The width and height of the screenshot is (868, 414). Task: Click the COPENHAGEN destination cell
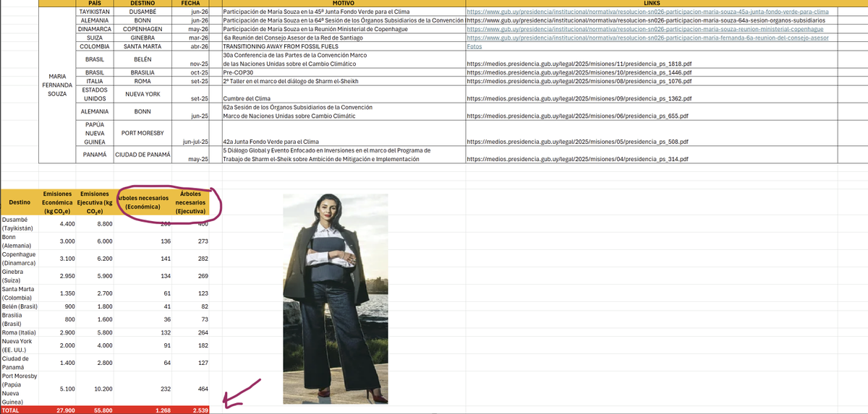point(142,29)
